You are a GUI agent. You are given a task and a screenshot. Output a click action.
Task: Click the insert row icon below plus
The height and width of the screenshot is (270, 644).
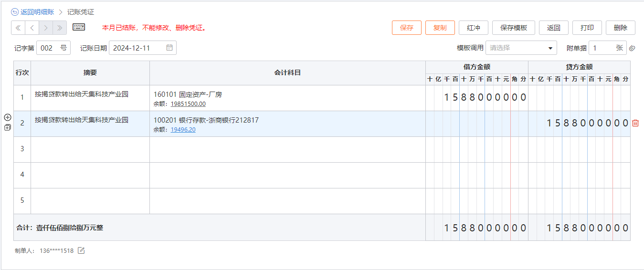point(8,127)
